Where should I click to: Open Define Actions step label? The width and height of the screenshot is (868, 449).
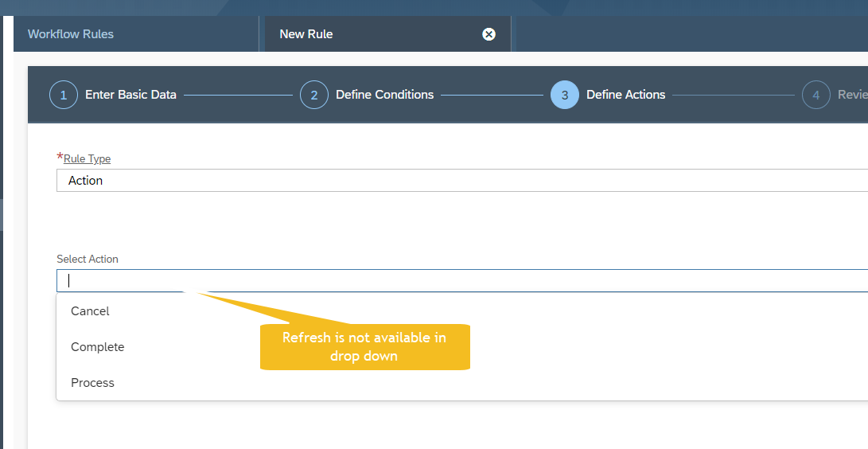tap(625, 95)
